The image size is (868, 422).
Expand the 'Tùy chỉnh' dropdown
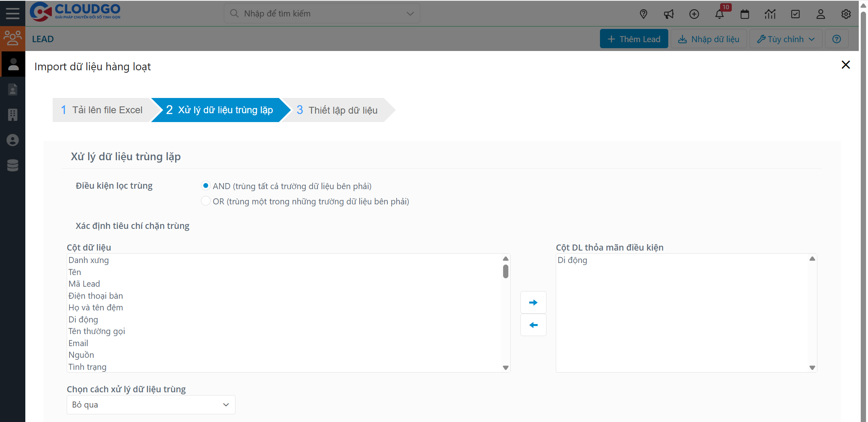click(x=785, y=39)
